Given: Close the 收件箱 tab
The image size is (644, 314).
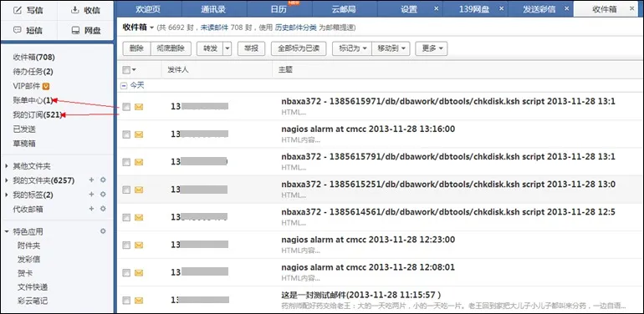Looking at the screenshot, I should coord(631,8).
